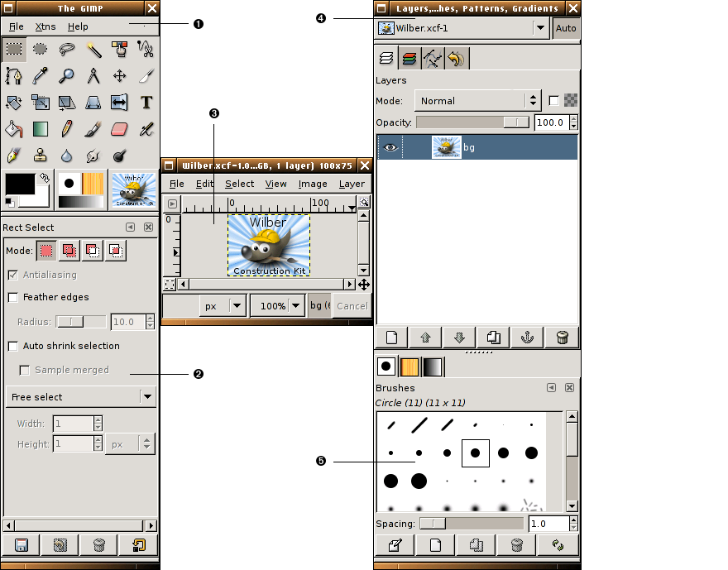Open the Select menu in image window
The width and height of the screenshot is (728, 570).
pyautogui.click(x=239, y=184)
